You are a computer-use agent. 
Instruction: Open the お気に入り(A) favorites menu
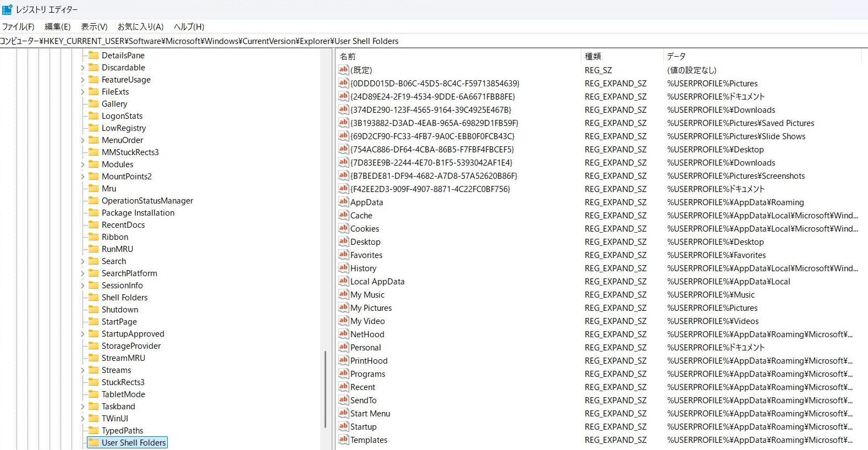pyautogui.click(x=140, y=26)
